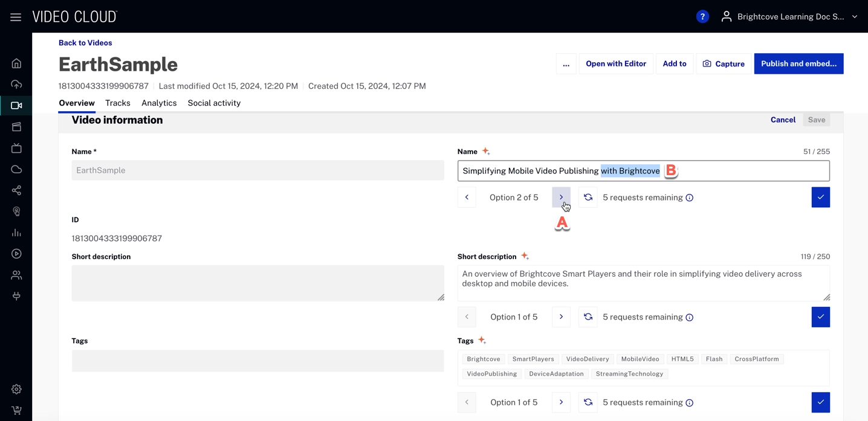The image size is (868, 421).
Task: Open the Upload module cloud icon
Action: coord(16,85)
